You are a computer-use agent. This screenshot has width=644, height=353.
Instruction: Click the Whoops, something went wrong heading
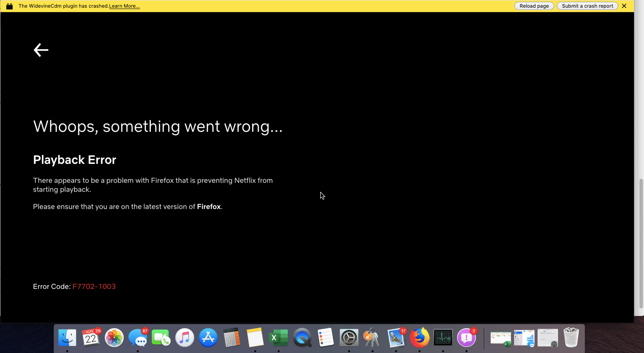pyautogui.click(x=158, y=126)
